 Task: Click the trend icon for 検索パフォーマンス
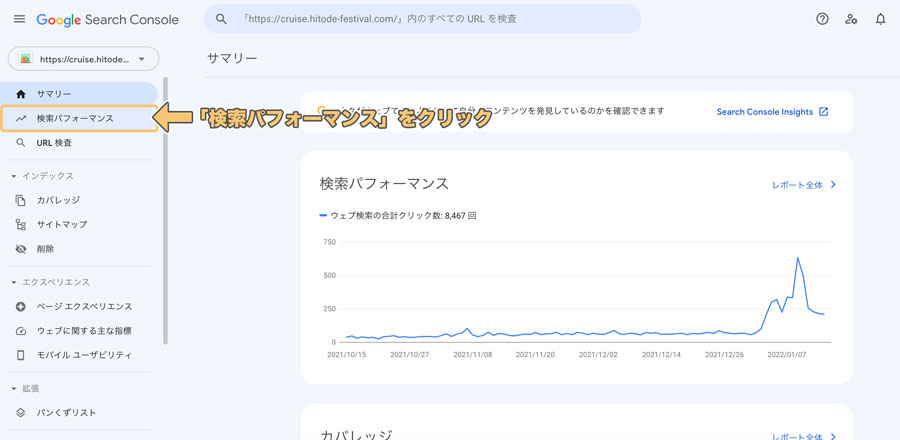click(x=21, y=119)
